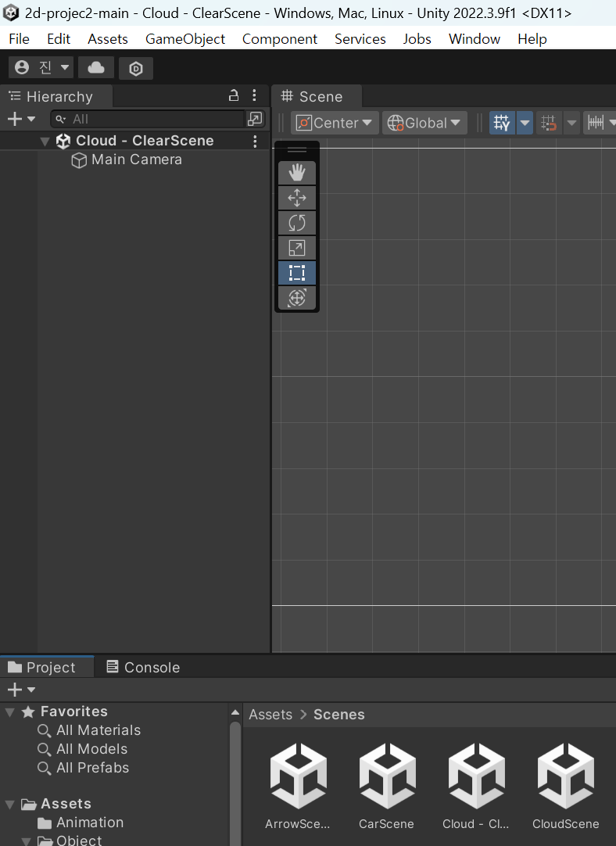Open the Component menu
Viewport: 616px width, 846px height.
coord(279,39)
